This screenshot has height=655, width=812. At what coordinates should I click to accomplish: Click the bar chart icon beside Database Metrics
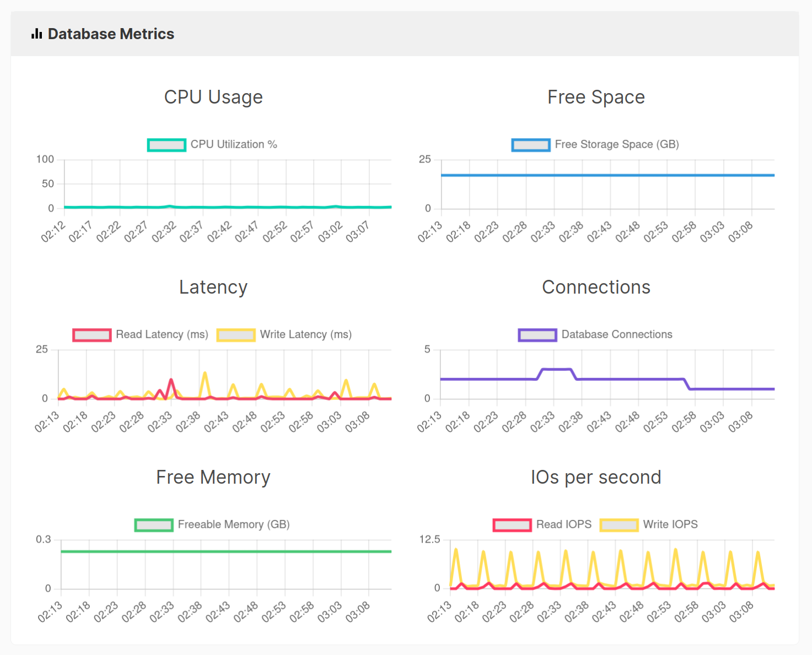[37, 34]
